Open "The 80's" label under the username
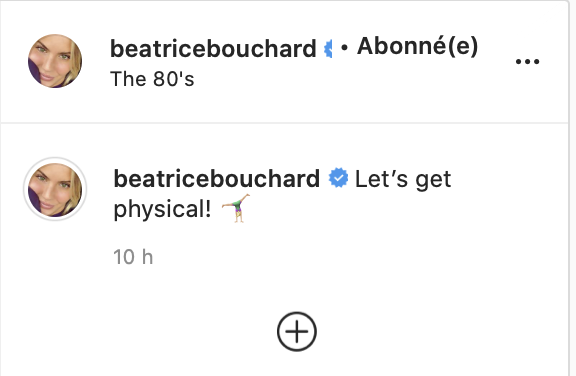 tap(152, 79)
